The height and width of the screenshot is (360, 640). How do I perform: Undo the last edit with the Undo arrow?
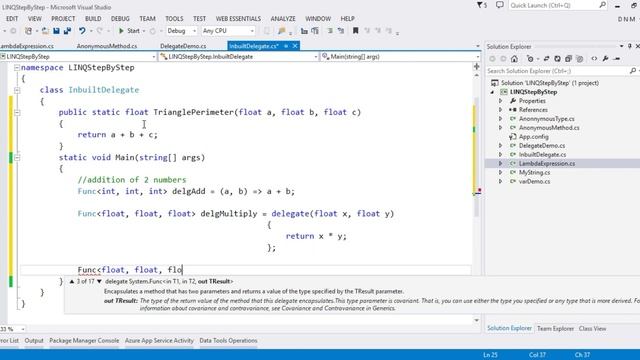click(x=82, y=31)
